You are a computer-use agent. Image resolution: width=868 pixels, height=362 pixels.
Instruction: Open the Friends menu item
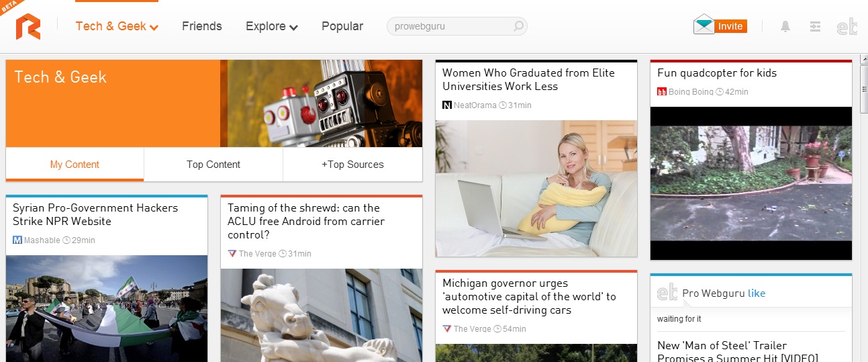(x=201, y=26)
